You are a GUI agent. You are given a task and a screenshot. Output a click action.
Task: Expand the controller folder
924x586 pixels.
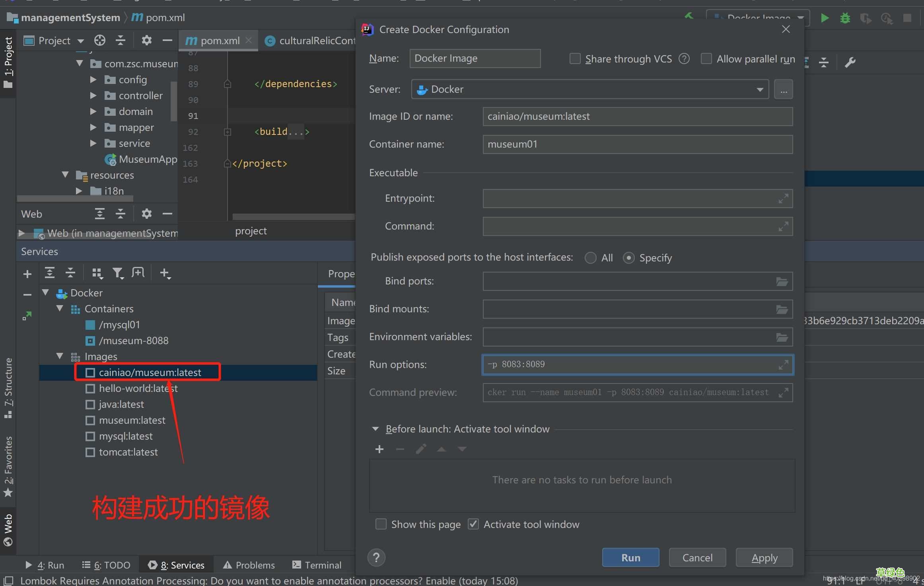click(93, 95)
